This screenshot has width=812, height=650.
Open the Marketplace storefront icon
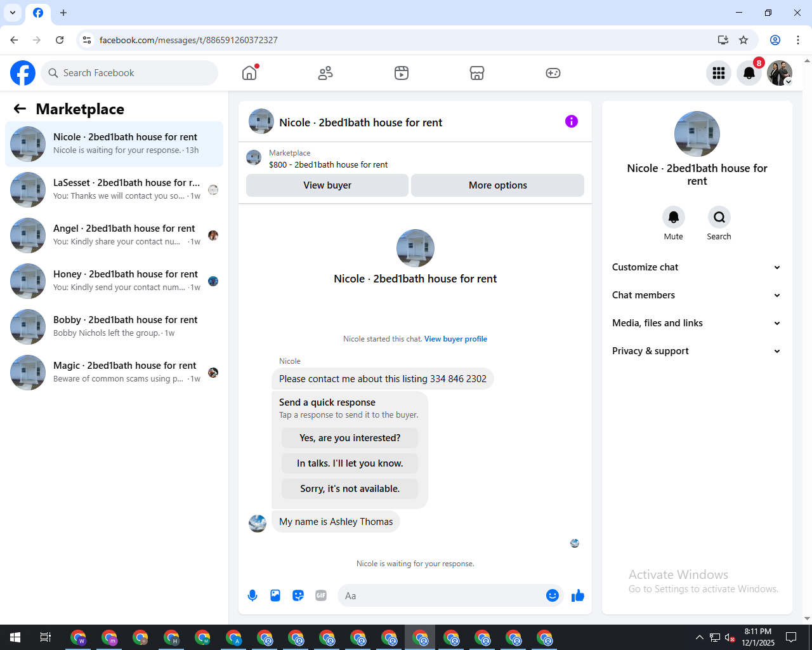pos(477,73)
